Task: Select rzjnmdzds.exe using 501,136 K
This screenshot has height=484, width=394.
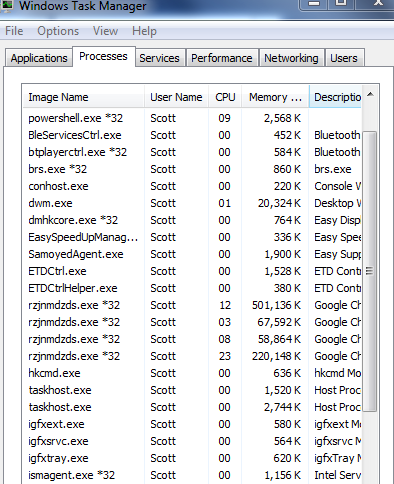Action: pyautogui.click(x=192, y=305)
